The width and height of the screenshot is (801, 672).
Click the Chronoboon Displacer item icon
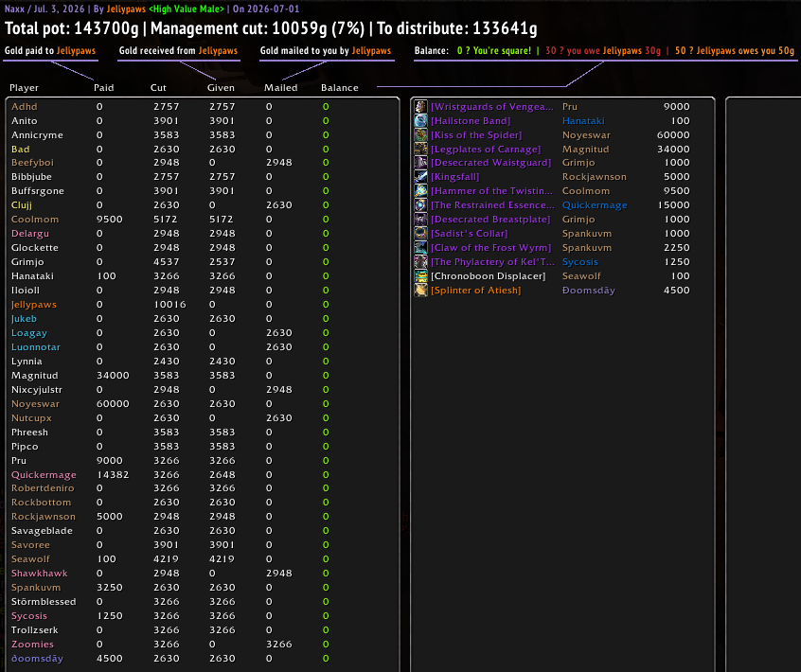coord(420,276)
